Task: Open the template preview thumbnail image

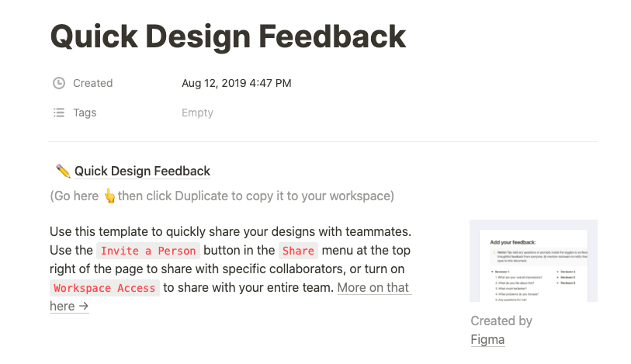Action: click(533, 261)
